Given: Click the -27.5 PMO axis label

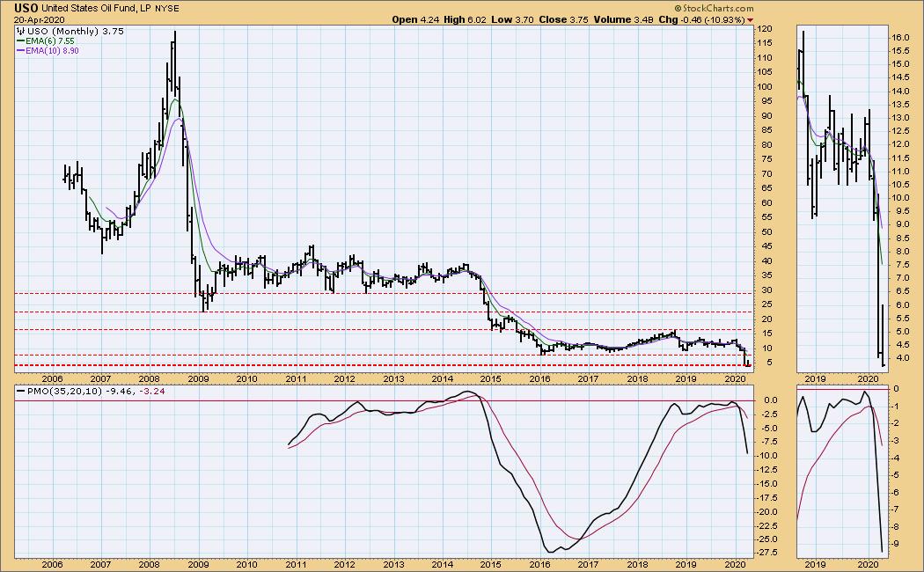Looking at the screenshot, I should tap(766, 553).
